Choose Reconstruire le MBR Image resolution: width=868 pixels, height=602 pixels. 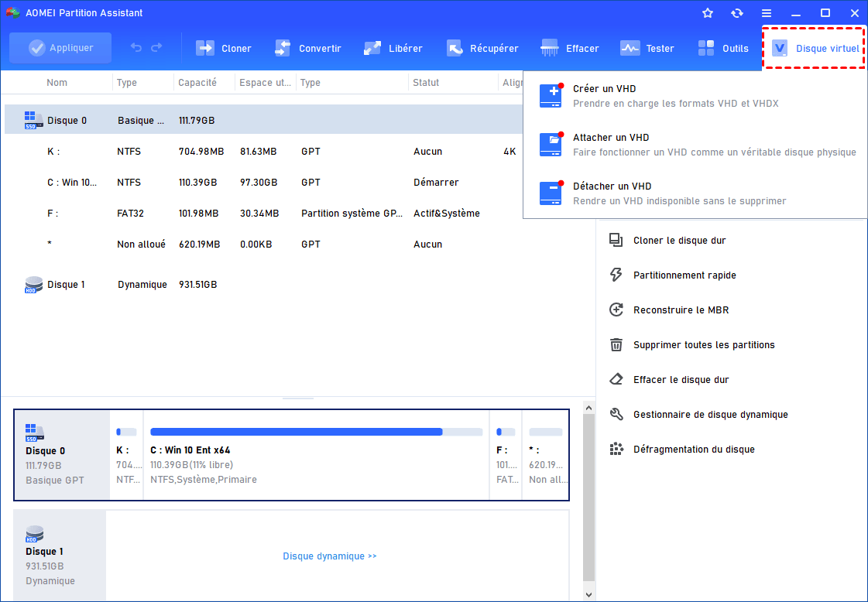681,310
